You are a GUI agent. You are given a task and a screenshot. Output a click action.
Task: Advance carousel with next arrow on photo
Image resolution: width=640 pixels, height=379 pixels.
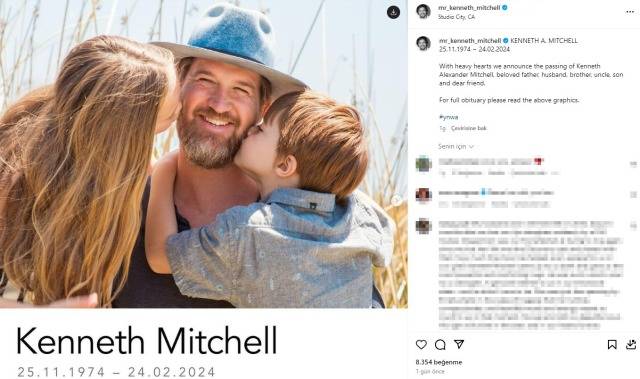tap(396, 200)
